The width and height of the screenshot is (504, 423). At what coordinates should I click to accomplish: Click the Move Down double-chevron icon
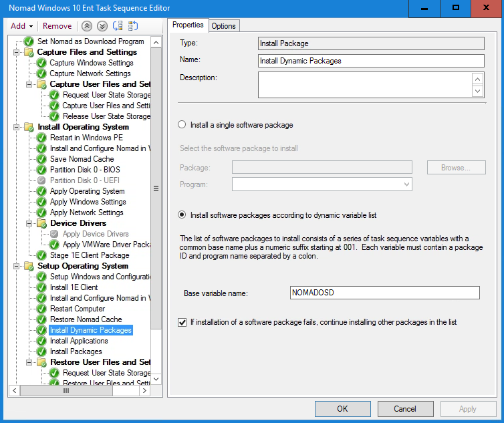[102, 26]
